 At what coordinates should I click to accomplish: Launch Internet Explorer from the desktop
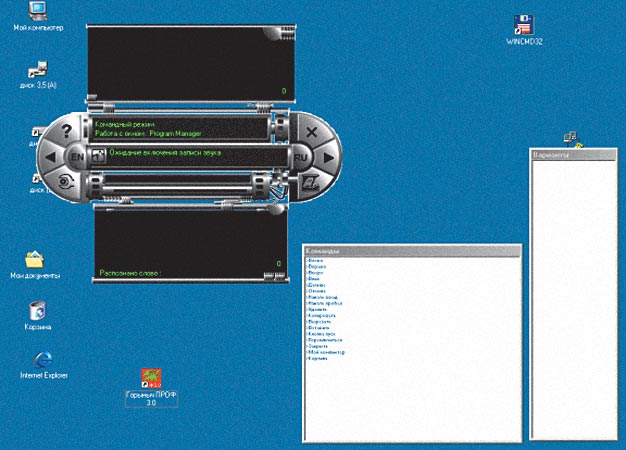pyautogui.click(x=43, y=359)
